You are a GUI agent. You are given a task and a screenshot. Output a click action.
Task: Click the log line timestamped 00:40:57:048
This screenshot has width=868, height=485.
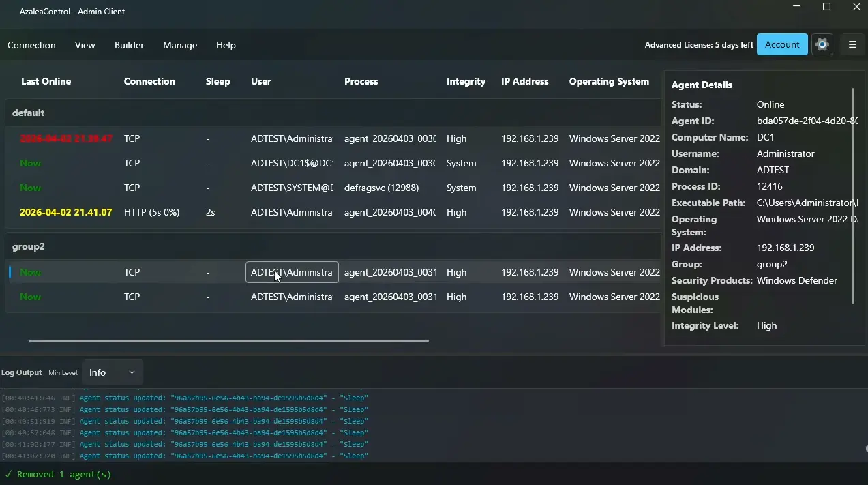185,432
